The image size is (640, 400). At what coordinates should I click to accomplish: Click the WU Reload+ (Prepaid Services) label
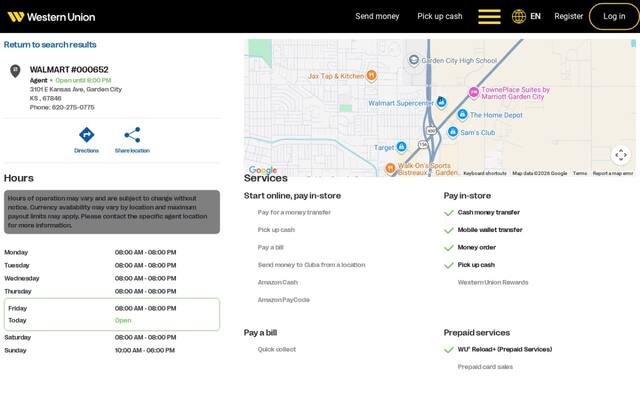pos(505,350)
